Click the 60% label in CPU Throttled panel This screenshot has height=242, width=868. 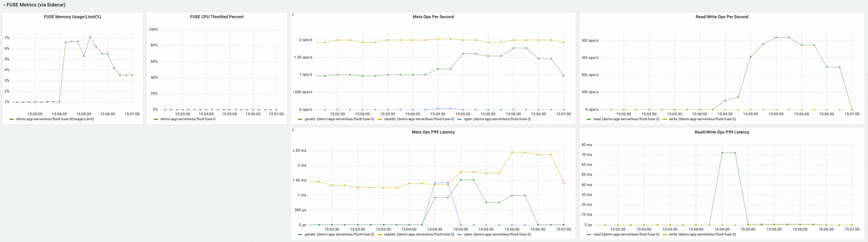point(154,61)
